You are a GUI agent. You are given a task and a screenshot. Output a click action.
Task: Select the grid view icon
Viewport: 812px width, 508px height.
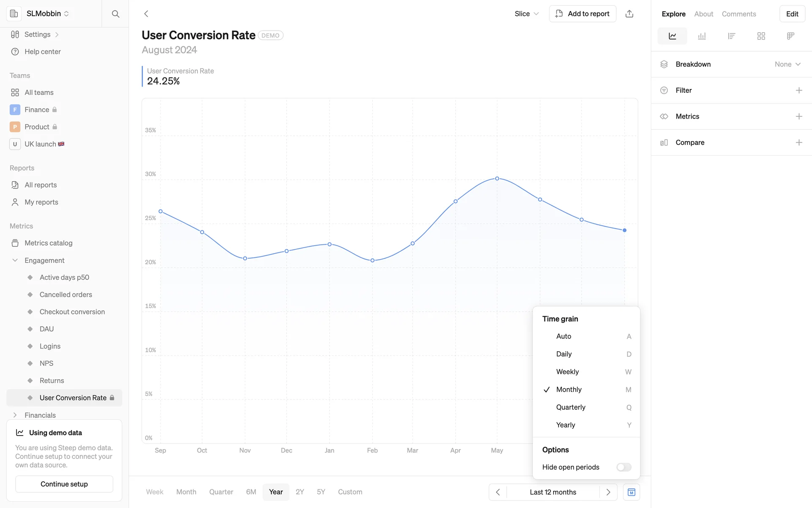coord(761,36)
